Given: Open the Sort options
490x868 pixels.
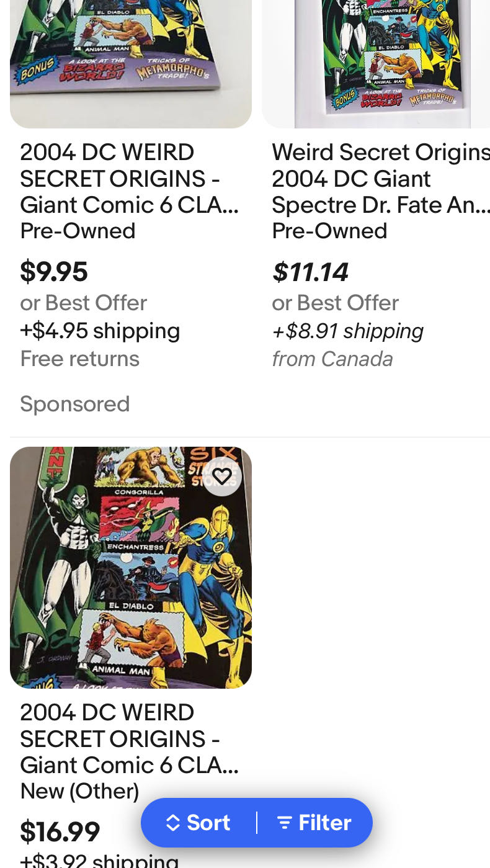Looking at the screenshot, I should (x=198, y=823).
